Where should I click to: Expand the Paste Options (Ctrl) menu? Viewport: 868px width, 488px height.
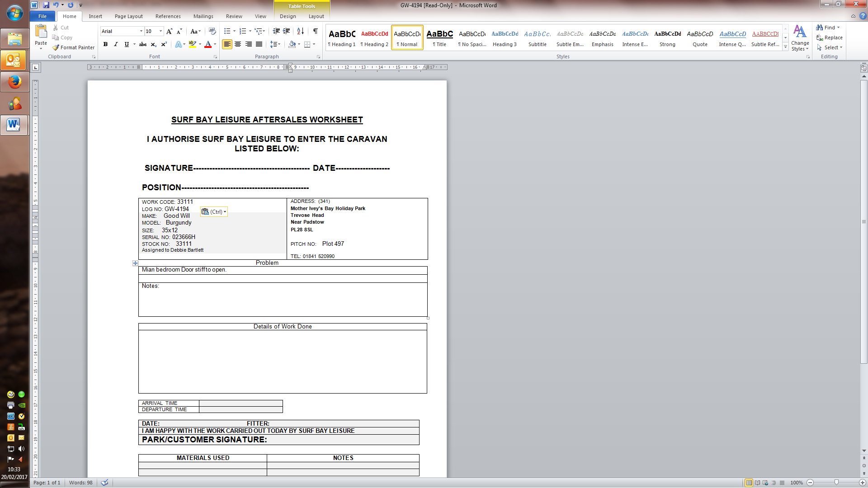point(214,211)
